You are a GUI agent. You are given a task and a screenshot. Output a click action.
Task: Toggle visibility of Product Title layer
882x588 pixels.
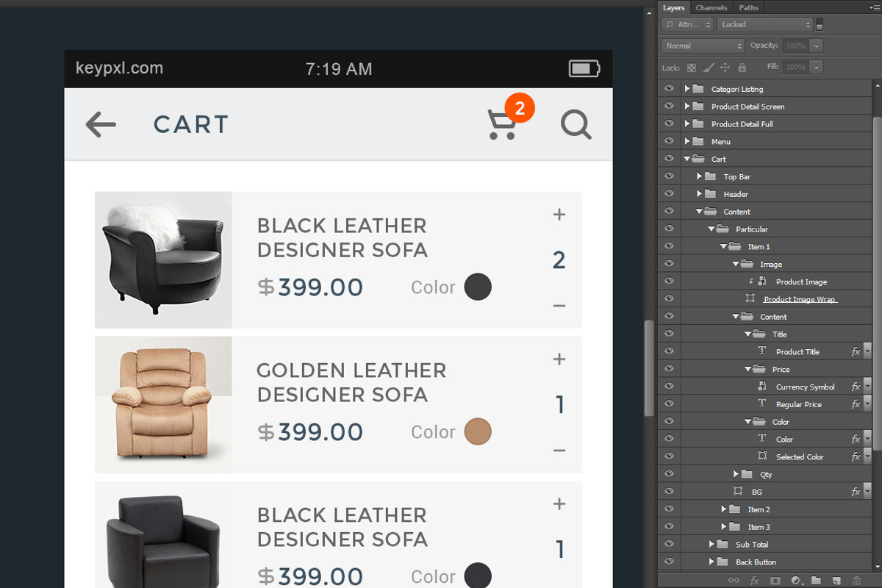click(x=669, y=351)
